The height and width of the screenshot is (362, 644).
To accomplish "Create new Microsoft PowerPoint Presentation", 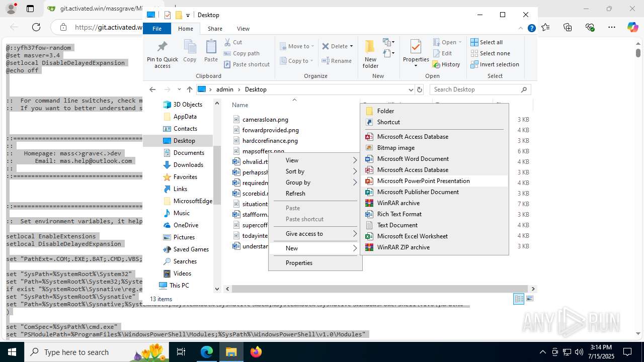I will coord(435,181).
